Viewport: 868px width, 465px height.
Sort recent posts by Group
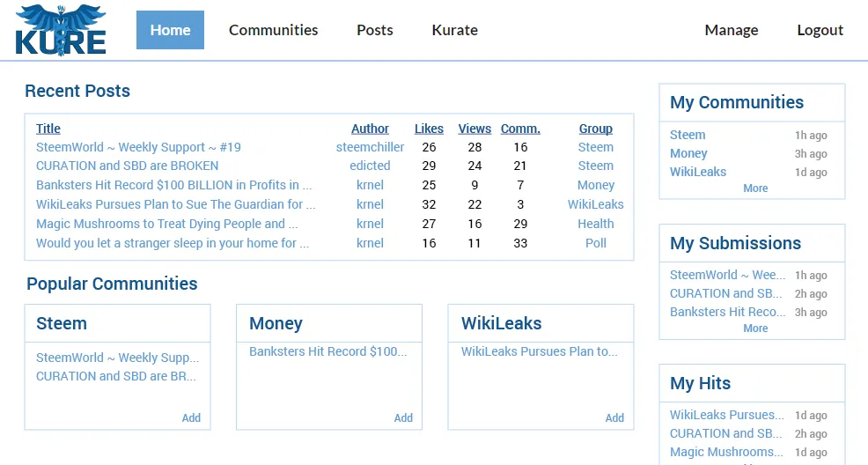596,129
